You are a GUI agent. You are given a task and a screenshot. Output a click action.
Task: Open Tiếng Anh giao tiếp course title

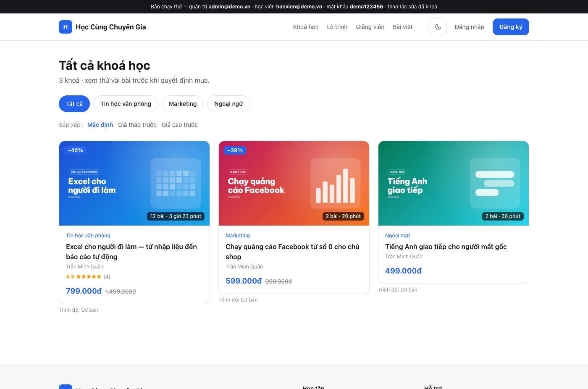tap(446, 247)
